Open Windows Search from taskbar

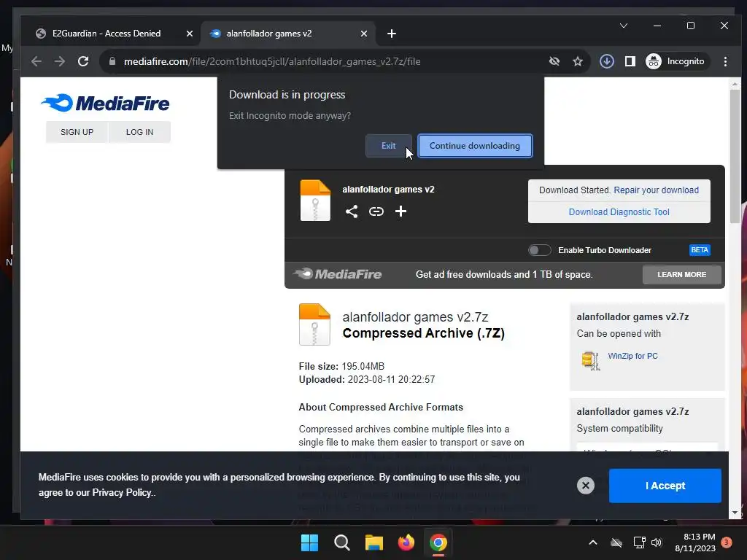341,542
